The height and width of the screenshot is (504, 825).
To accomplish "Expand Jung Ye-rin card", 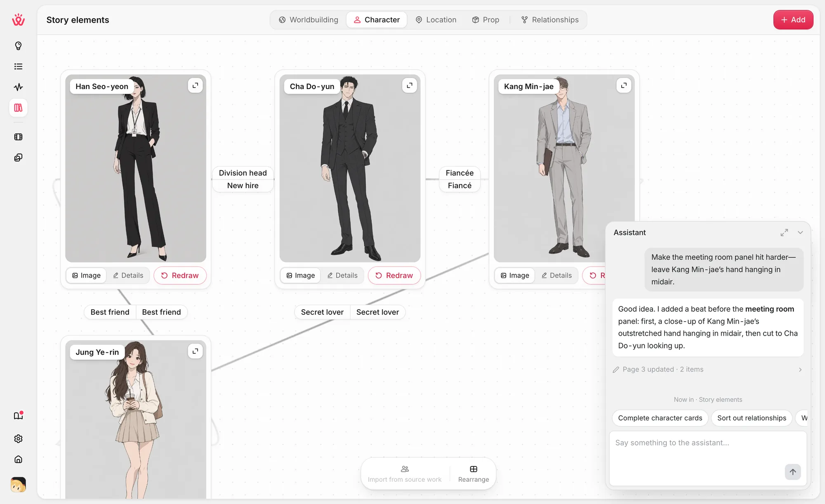I will pos(195,351).
